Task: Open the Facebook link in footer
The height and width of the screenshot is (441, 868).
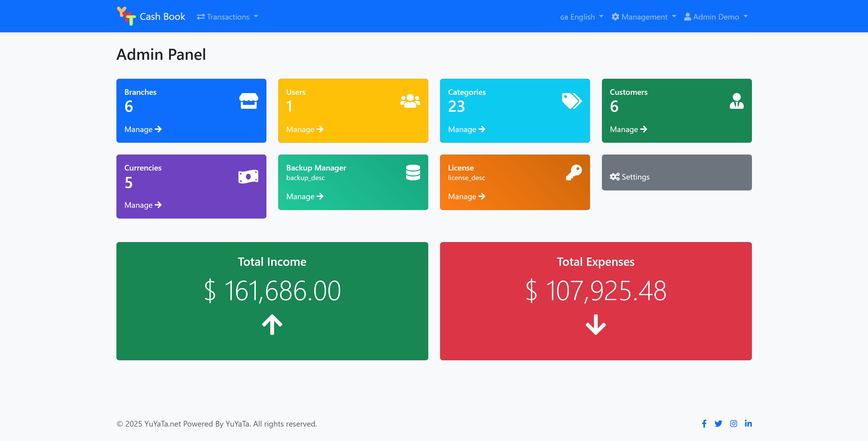Action: 704,424
